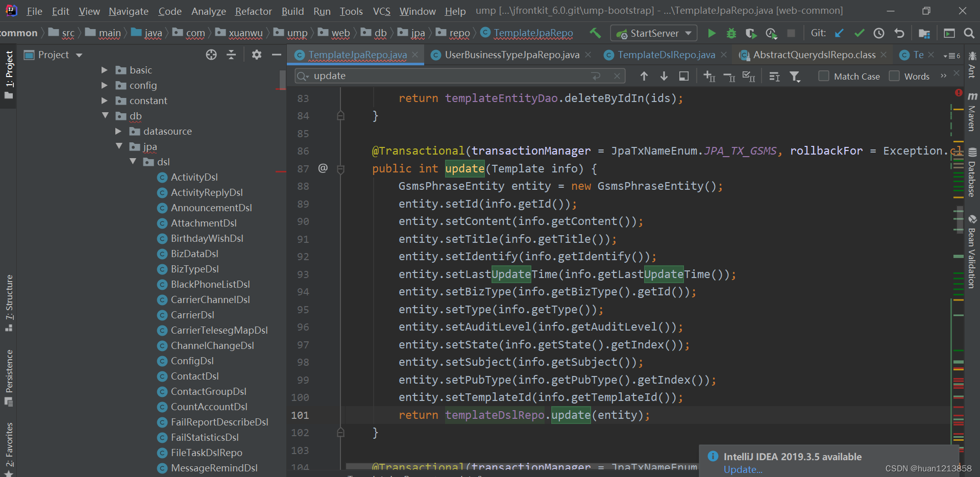Screen dimensions: 980x477
Task: Run with Coverage shield icon
Action: [751, 33]
